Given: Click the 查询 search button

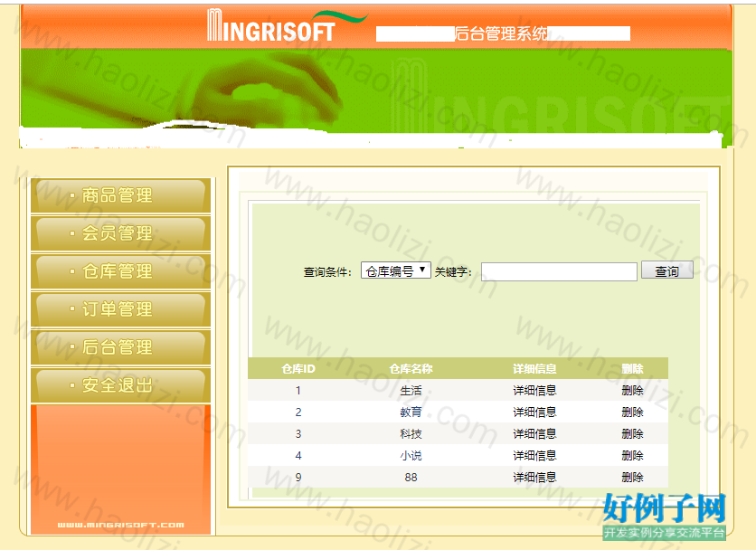Looking at the screenshot, I should click(x=666, y=270).
